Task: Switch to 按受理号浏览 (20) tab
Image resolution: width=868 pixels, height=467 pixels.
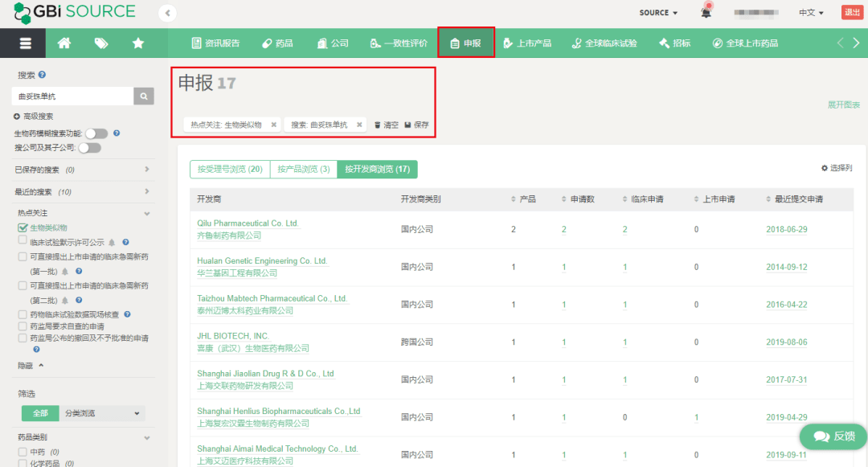Action: tap(230, 170)
